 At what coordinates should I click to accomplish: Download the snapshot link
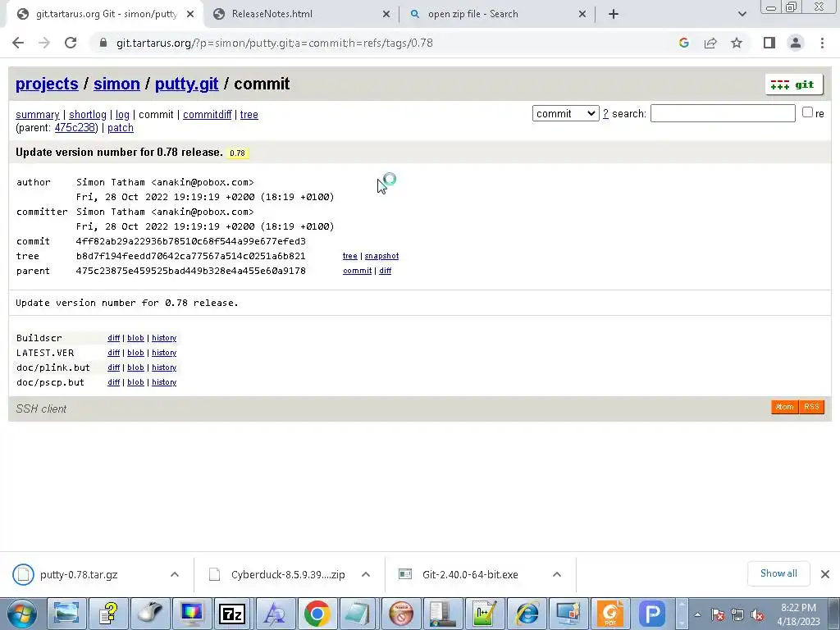[381, 256]
